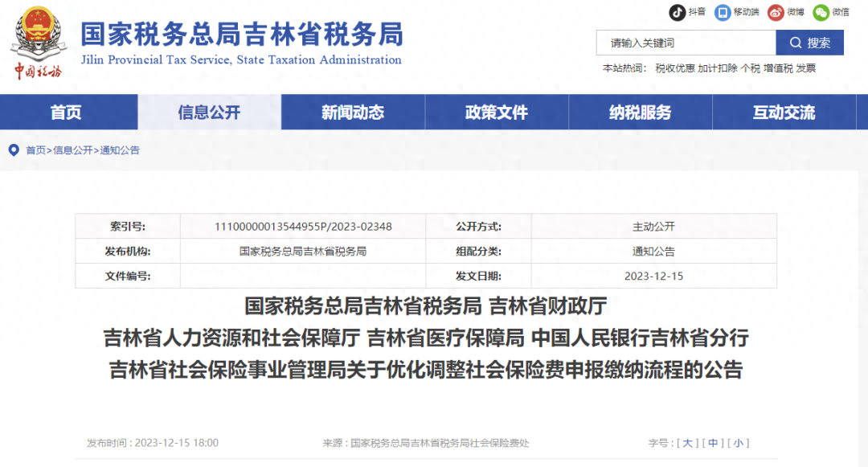This screenshot has width=868, height=467.
Task: Click the 个税 hot search link
Action: [751, 68]
